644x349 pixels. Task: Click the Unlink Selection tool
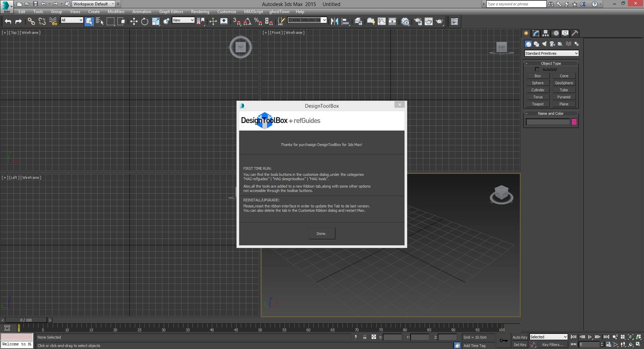(42, 21)
